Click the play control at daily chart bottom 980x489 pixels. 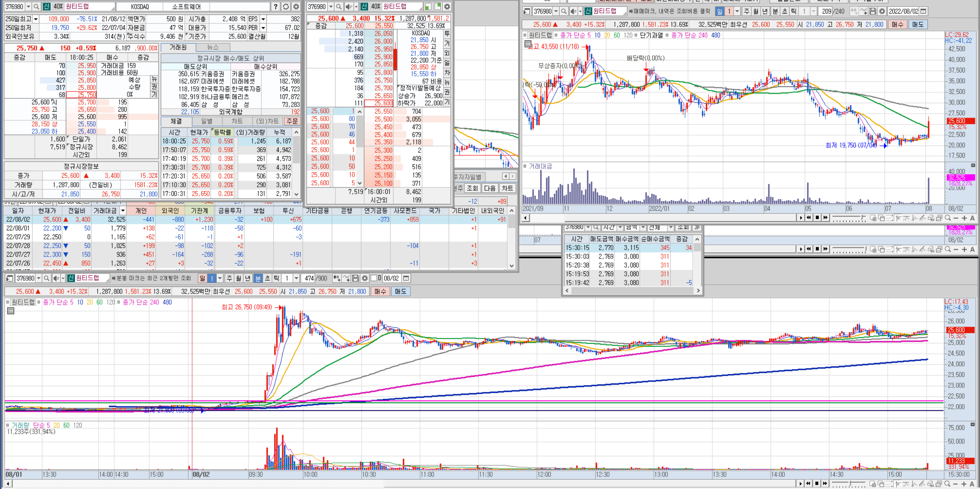point(801,218)
